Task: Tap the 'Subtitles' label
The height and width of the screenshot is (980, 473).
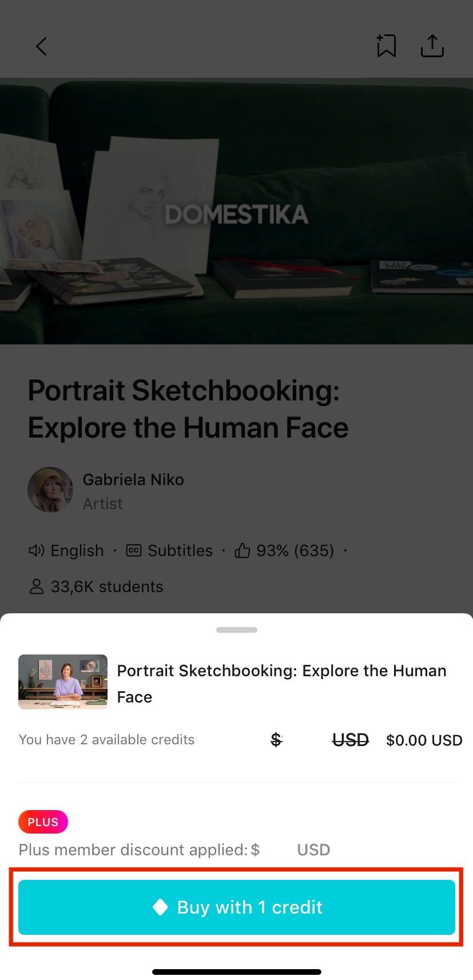Action: click(x=180, y=550)
